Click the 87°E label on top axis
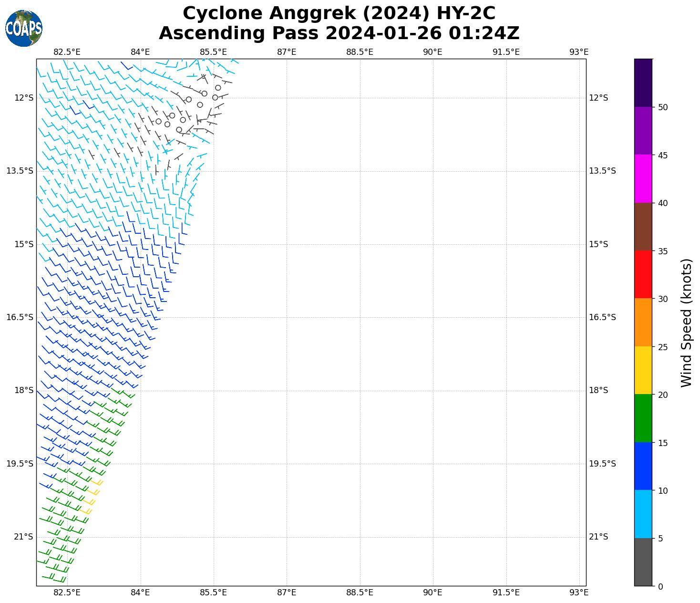Screen dimensions: 700x603 click(287, 52)
